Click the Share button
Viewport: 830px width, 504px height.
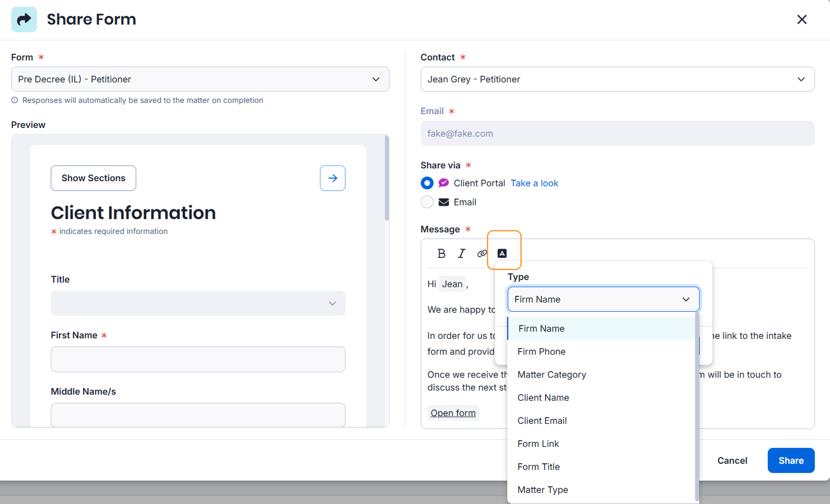point(790,460)
